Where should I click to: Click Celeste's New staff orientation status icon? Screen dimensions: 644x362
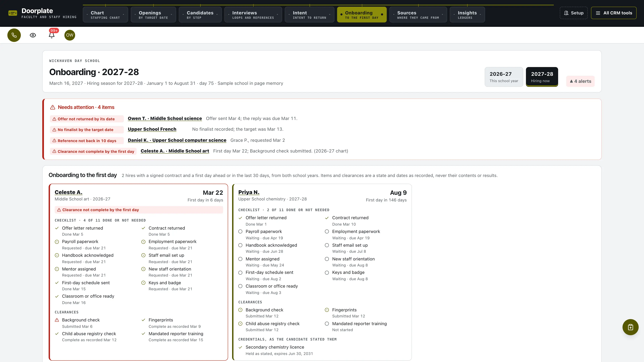(143, 269)
